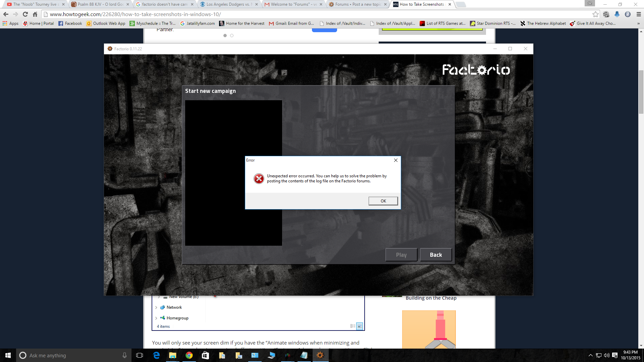Open the Apps grid shortcut in bookmarks bar
Screen dimensions: 644x362
coord(10,23)
